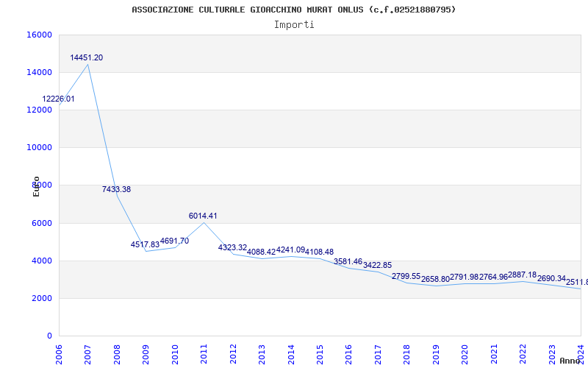The width and height of the screenshot is (588, 368).
Task: Click year 2021 on the x-axis
Action: 494,354
